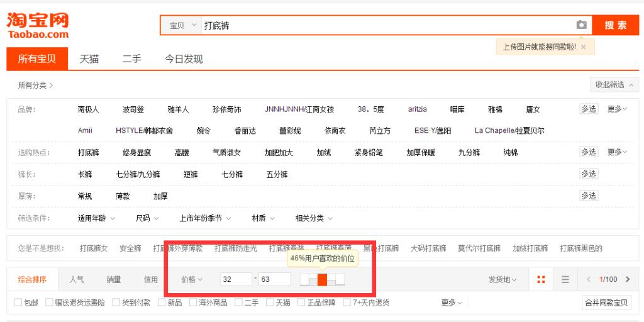644x322 pixels.
Task: Sort results by 信用
Action: point(151,280)
